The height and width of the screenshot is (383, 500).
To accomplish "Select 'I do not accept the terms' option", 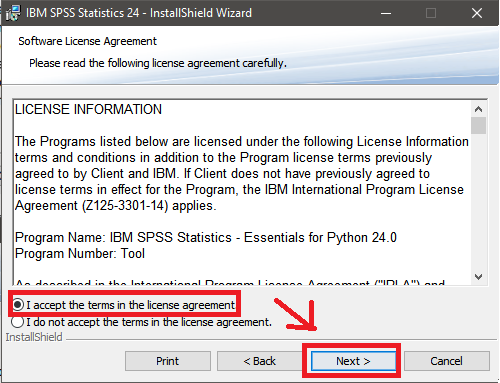I will click(18, 322).
